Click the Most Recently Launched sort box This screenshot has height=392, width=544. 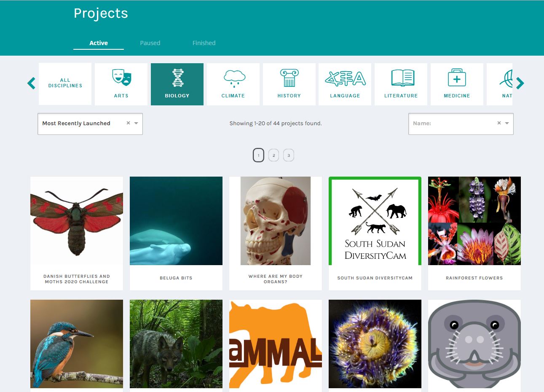point(90,124)
